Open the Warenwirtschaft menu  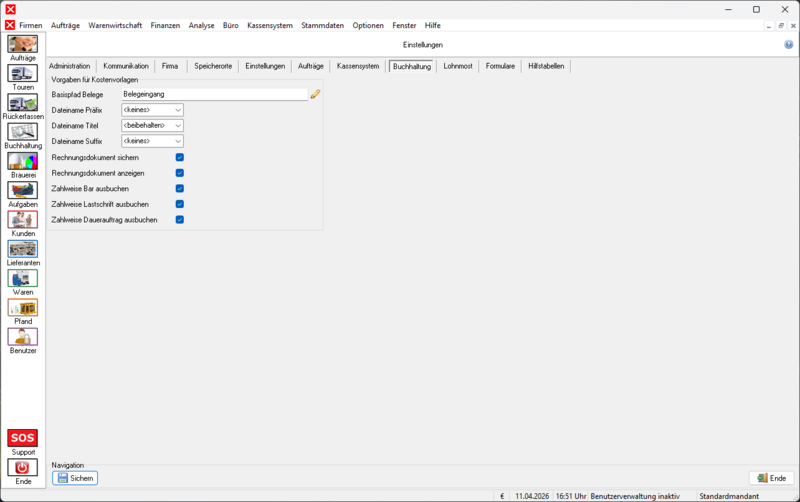pyautogui.click(x=115, y=25)
